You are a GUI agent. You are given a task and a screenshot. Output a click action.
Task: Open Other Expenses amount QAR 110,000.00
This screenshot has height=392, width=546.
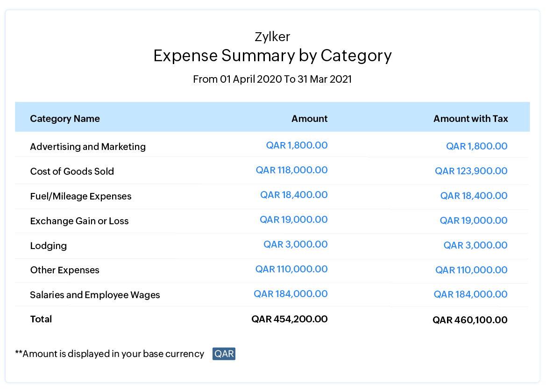[291, 269]
